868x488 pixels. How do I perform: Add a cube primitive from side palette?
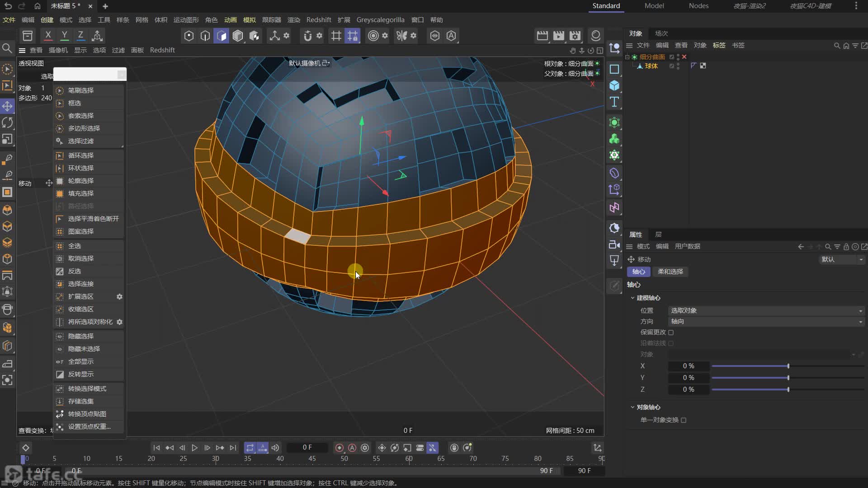pos(614,85)
